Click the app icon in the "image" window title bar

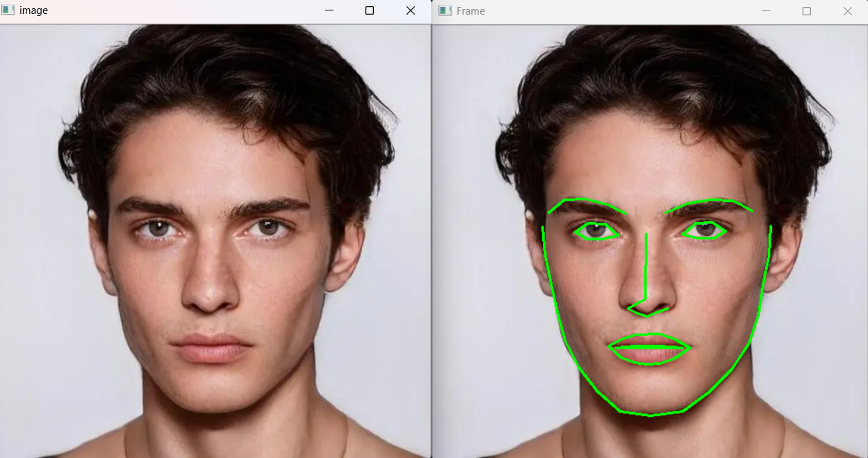(8, 10)
